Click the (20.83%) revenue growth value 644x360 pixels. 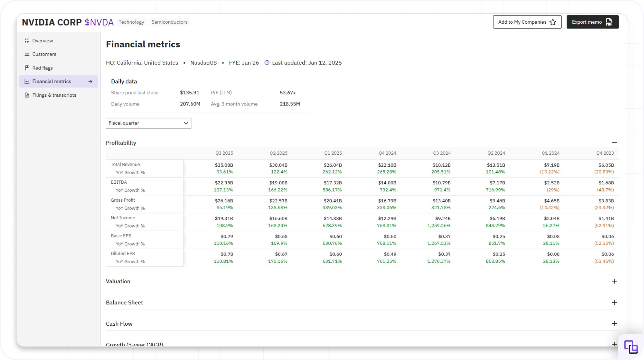604,172
